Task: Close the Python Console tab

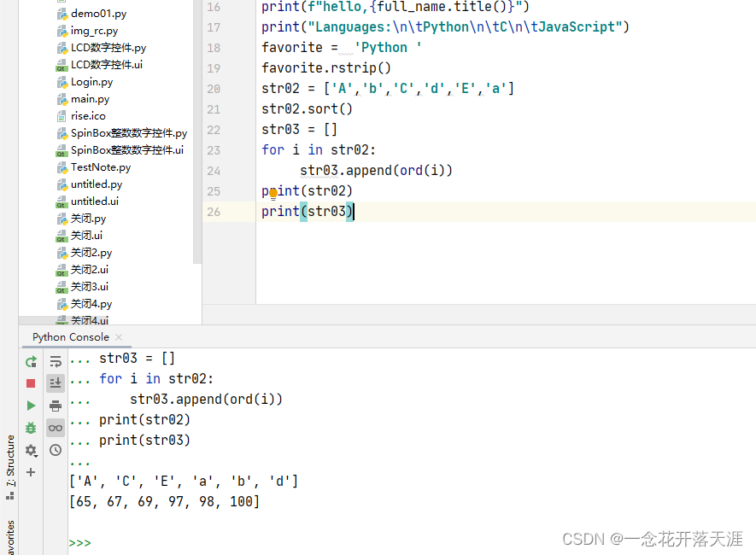Action: point(118,336)
